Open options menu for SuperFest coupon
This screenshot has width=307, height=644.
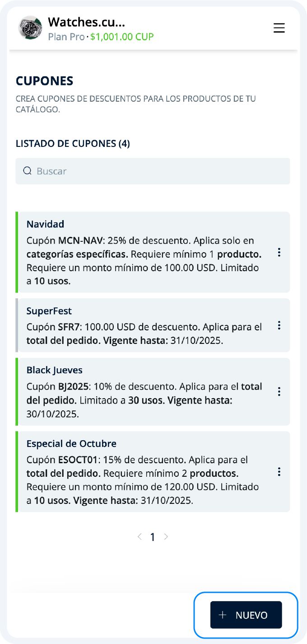pyautogui.click(x=279, y=325)
